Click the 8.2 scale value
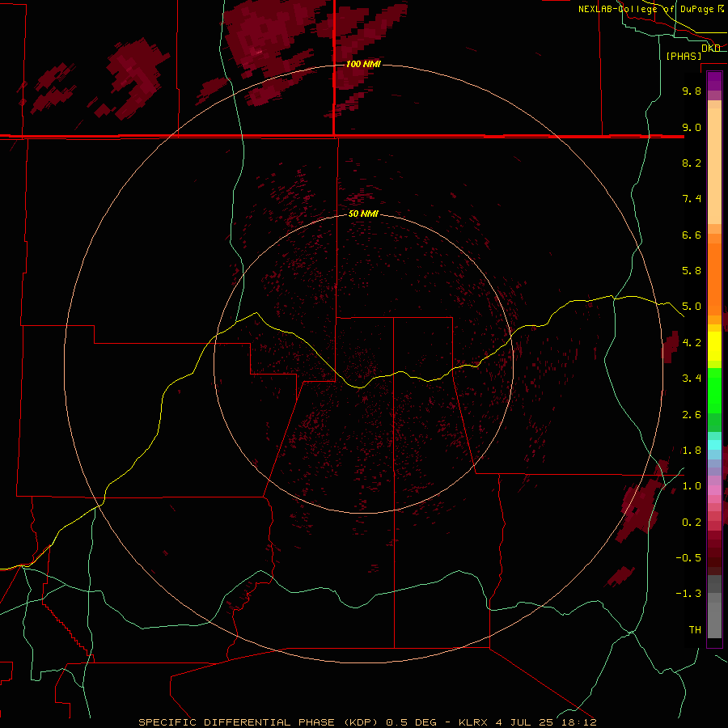 coord(692,163)
